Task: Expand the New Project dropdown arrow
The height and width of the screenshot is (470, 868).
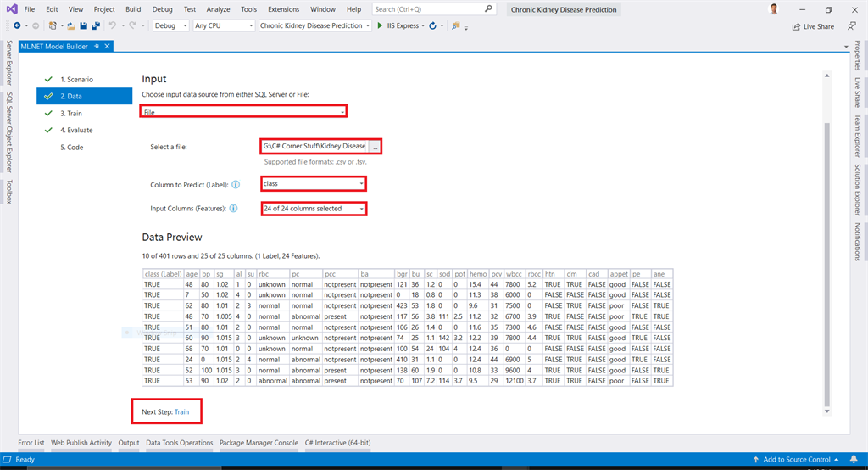Action: click(x=61, y=26)
